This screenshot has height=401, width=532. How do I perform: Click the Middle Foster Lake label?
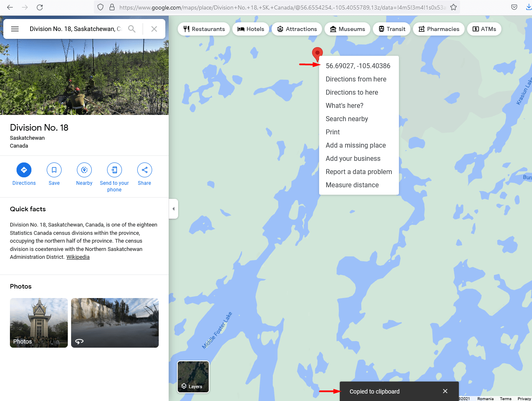click(217, 330)
